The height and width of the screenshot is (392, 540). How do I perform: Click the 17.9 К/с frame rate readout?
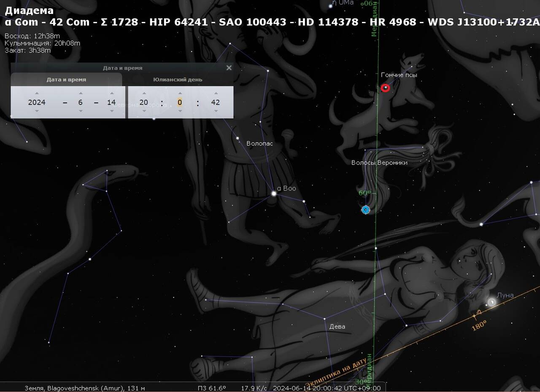pos(254,388)
